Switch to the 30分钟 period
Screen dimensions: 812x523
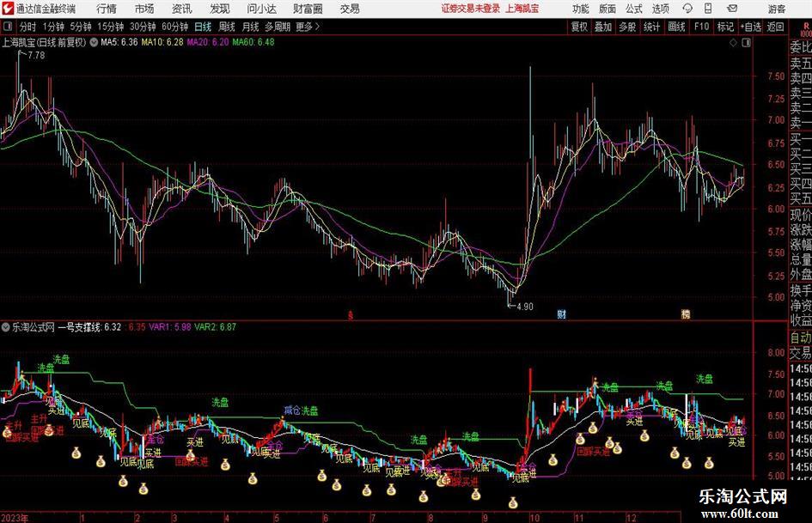[143, 27]
